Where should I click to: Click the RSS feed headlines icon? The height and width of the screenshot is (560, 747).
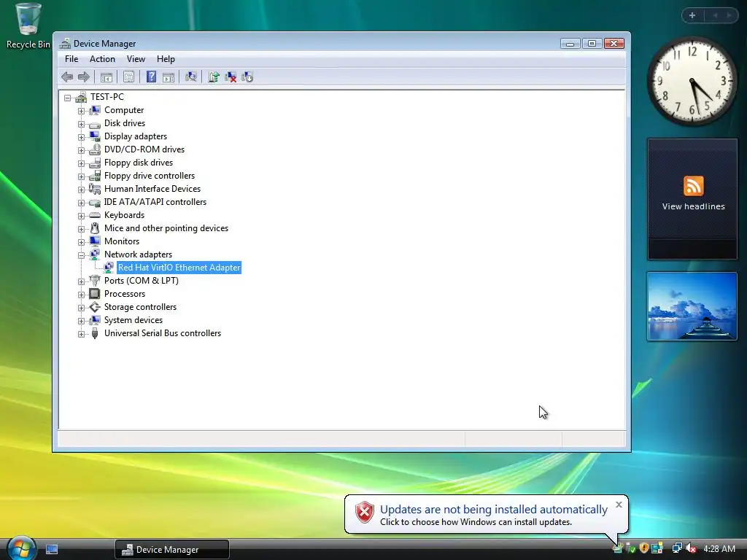click(x=693, y=186)
